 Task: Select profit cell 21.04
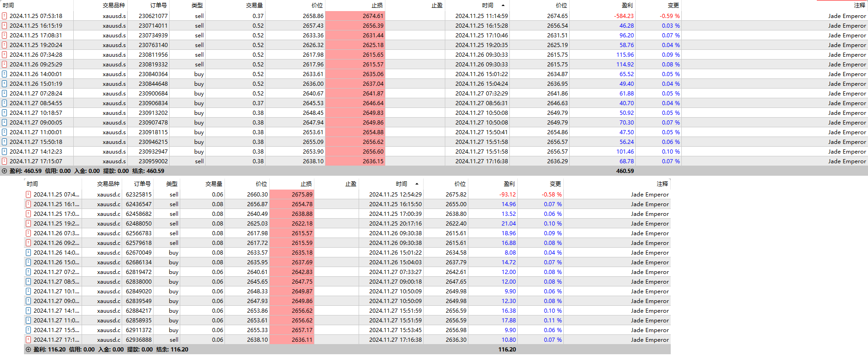coord(509,223)
